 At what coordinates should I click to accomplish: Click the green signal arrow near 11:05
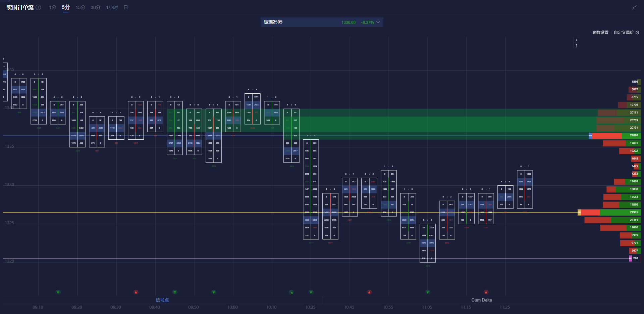click(428, 292)
